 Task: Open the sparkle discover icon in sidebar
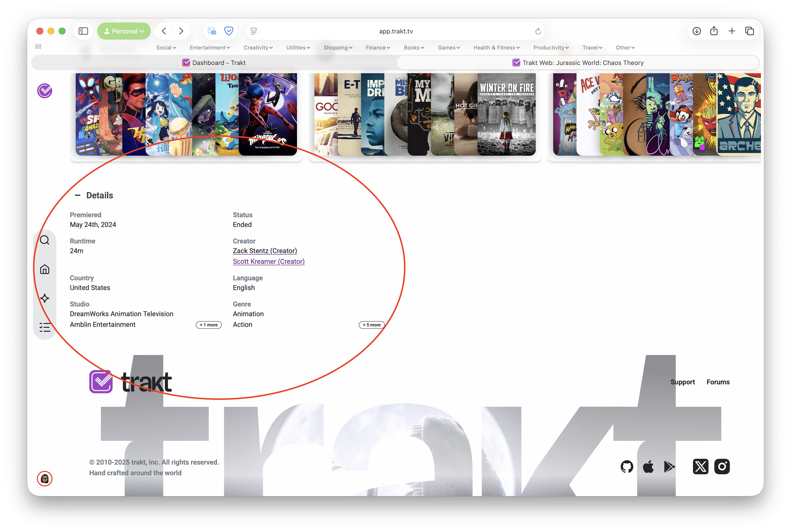coord(44,298)
